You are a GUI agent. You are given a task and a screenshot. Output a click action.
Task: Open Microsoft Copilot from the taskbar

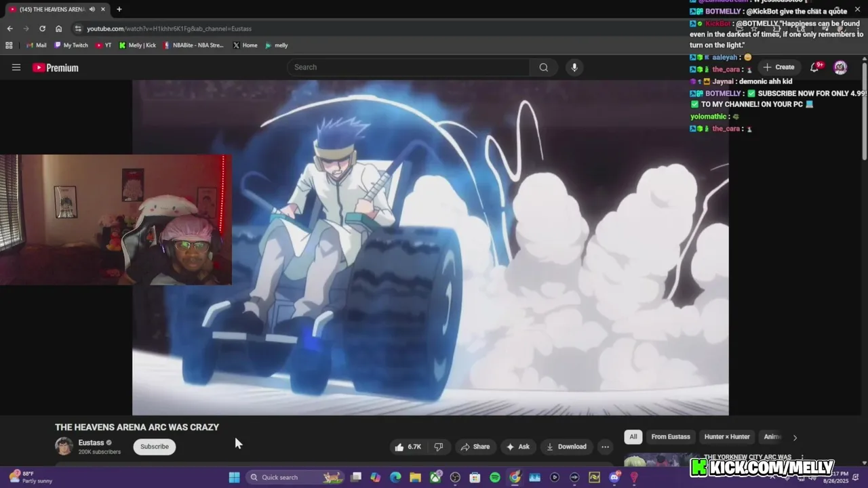click(x=376, y=477)
